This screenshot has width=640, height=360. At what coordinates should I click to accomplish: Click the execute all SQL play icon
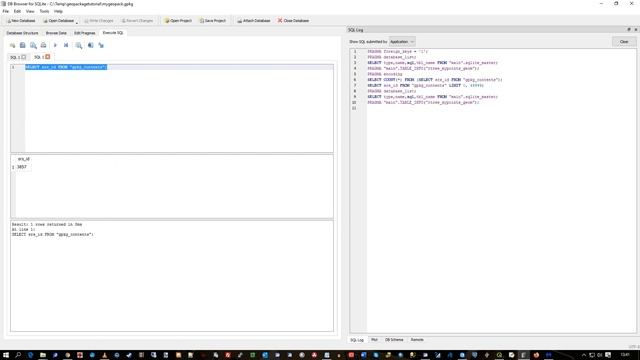pyautogui.click(x=55, y=45)
